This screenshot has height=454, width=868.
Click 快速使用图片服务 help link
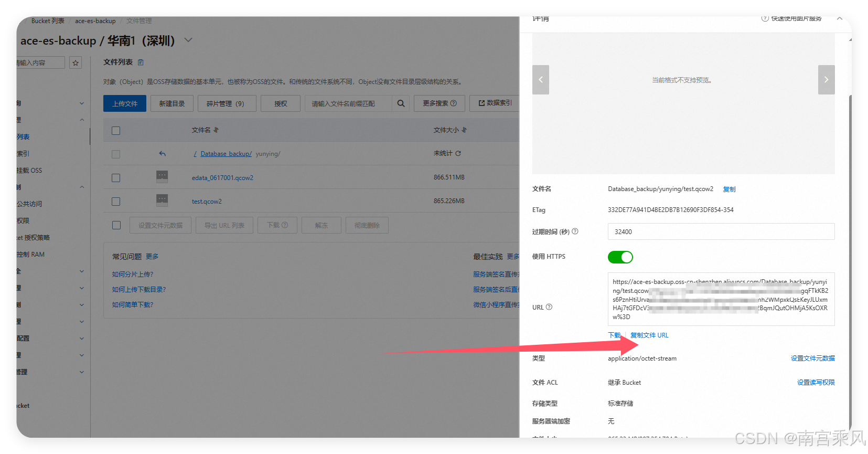[x=791, y=18]
